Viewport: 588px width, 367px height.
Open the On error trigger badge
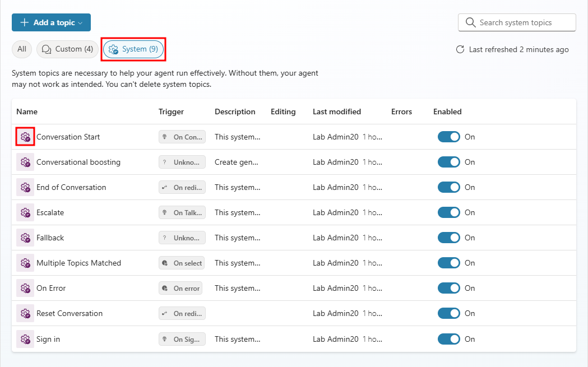point(180,288)
